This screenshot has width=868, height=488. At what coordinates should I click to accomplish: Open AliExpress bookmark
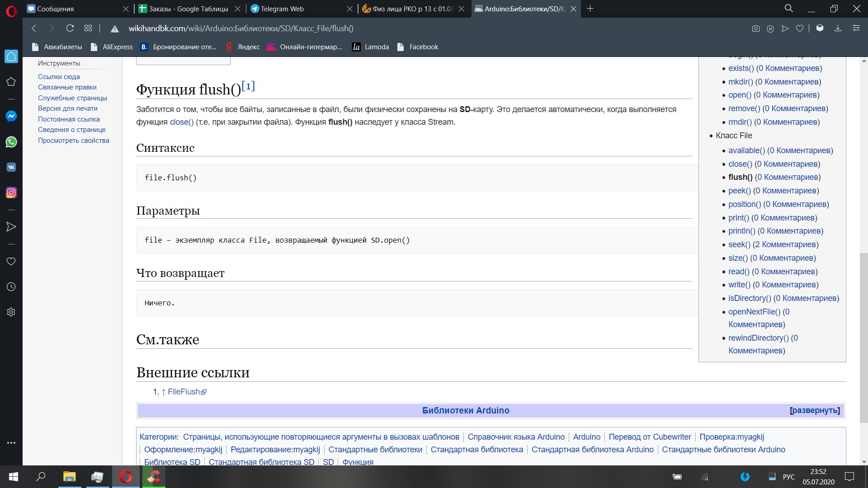112,47
